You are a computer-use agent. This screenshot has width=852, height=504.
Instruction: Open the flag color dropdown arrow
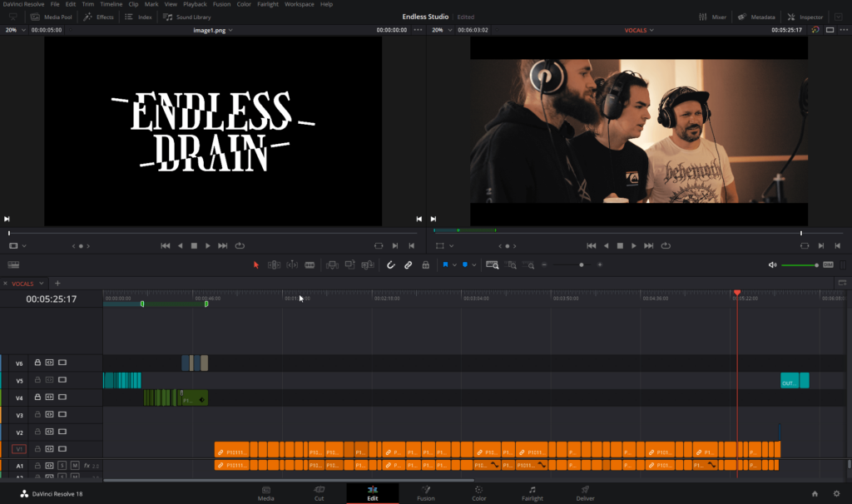click(454, 264)
